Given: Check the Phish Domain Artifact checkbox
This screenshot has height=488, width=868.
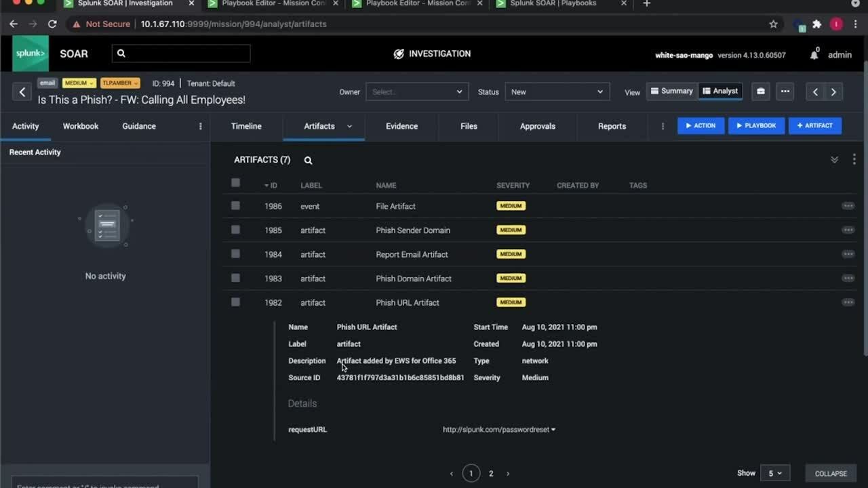Looking at the screenshot, I should click(235, 278).
